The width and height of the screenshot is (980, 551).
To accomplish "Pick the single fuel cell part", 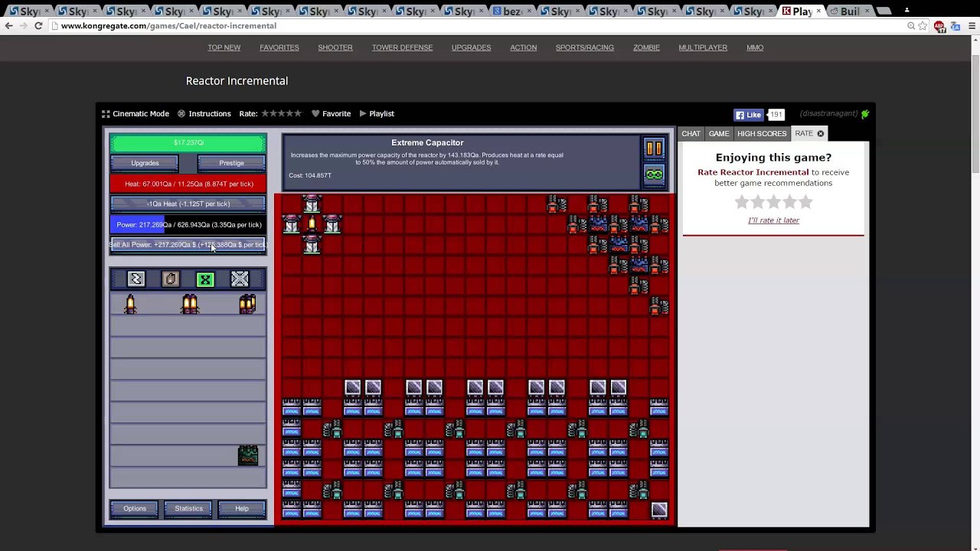I will [130, 305].
